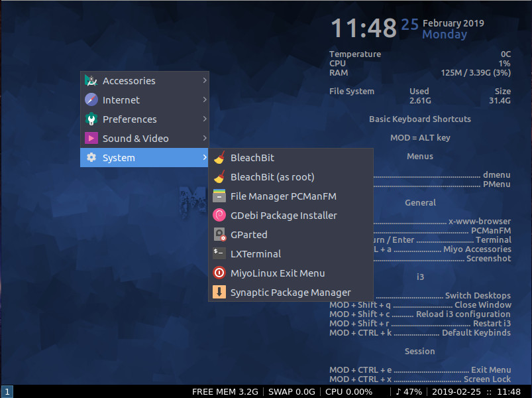Click the Internet compass icon
532x398 pixels.
[91, 100]
